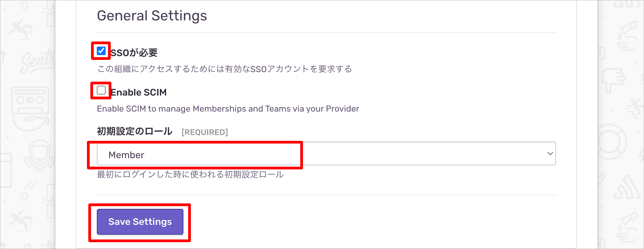
Task: Enable the SCIM checkbox
Action: point(101,90)
